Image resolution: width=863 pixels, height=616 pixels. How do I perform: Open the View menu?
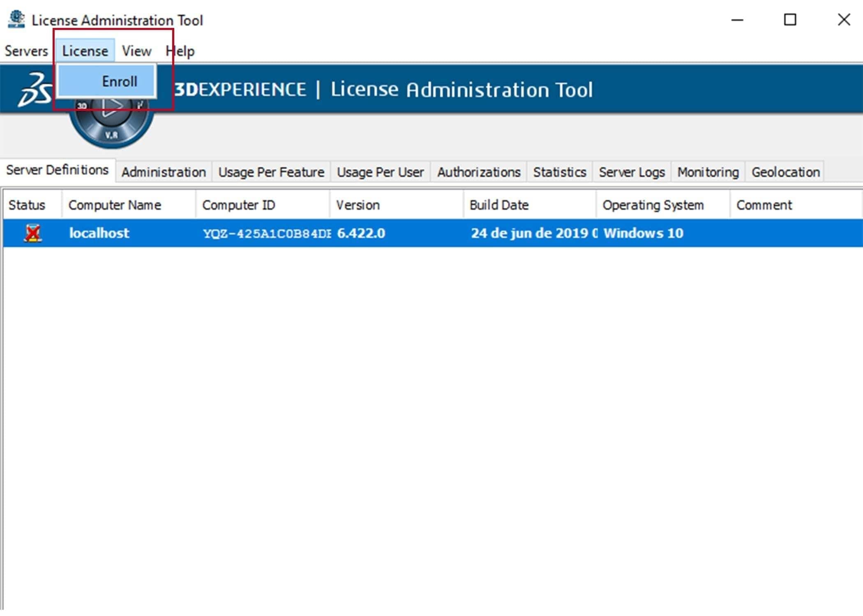136,51
